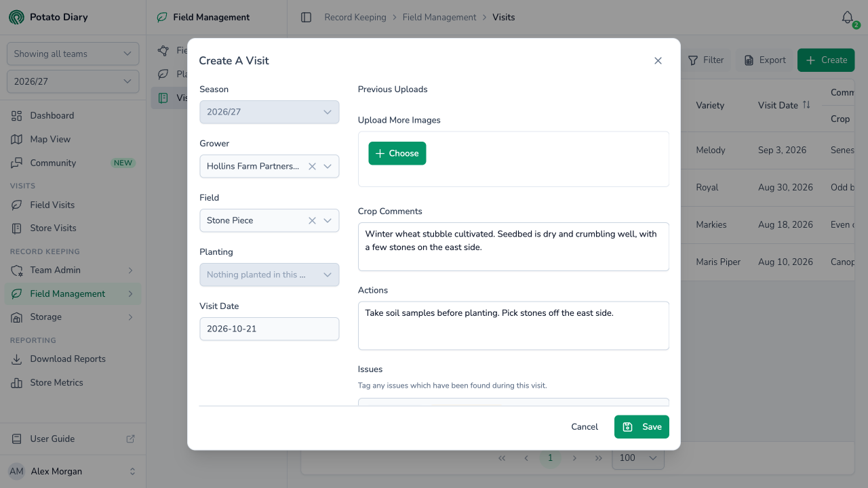Click the Variety column header

coord(710,105)
